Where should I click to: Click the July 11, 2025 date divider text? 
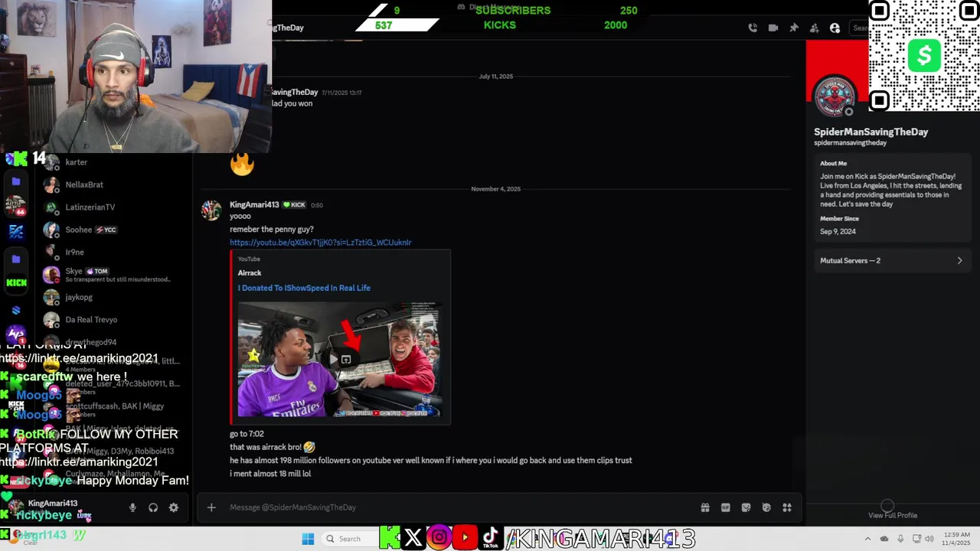click(x=496, y=77)
